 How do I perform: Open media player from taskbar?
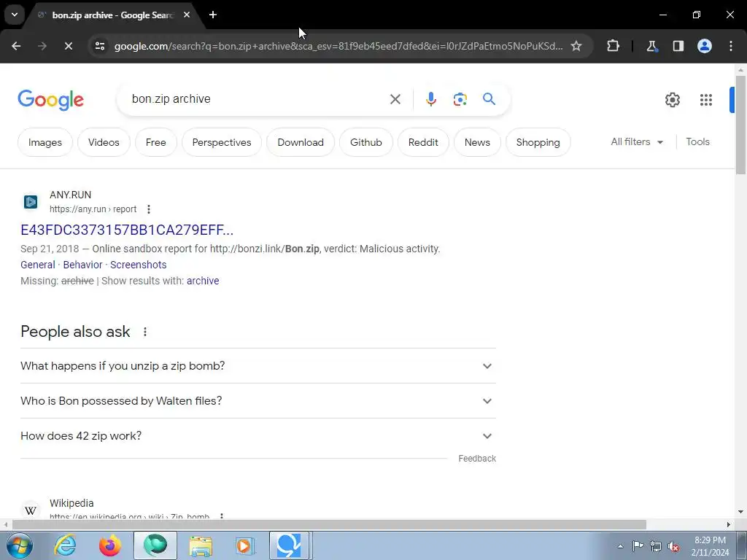click(x=244, y=545)
